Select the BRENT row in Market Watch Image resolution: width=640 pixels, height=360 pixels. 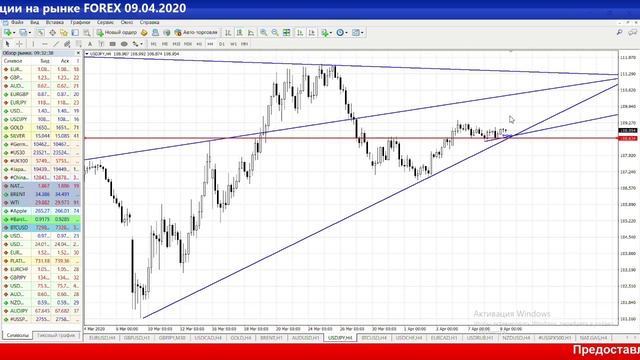[x=41, y=194]
